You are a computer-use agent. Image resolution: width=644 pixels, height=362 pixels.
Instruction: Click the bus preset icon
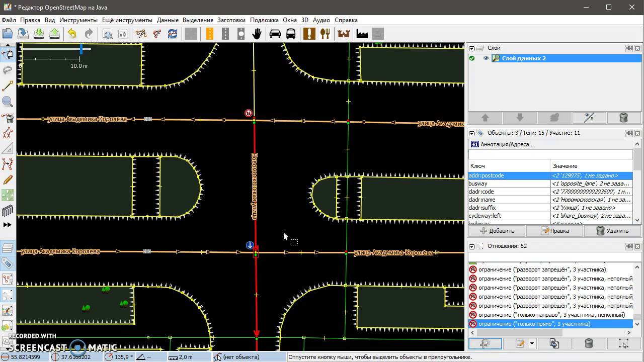[x=291, y=34]
